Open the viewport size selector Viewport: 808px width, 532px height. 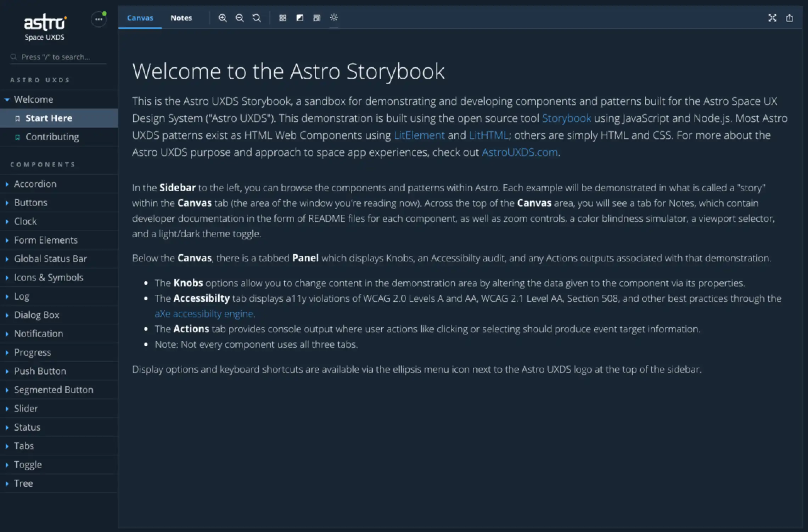(x=316, y=18)
